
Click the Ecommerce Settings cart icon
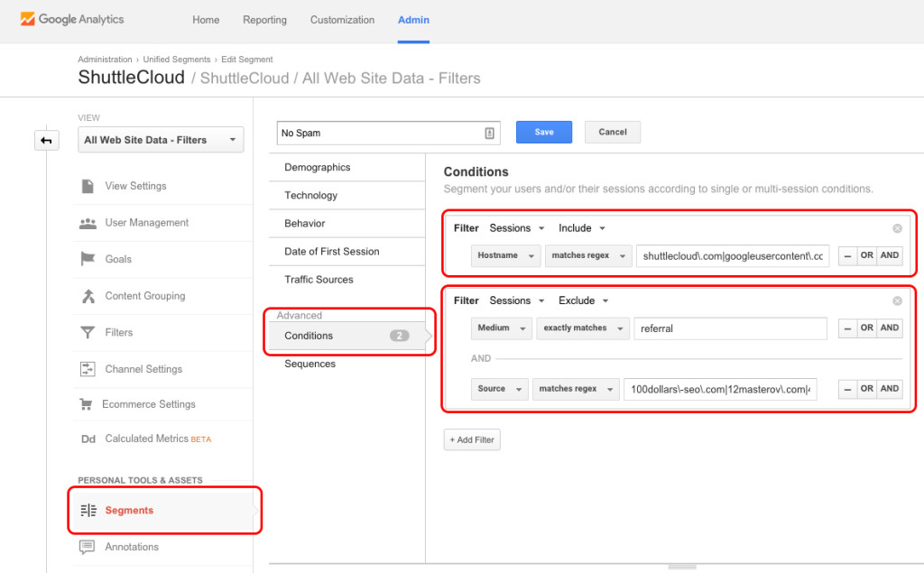coord(86,404)
